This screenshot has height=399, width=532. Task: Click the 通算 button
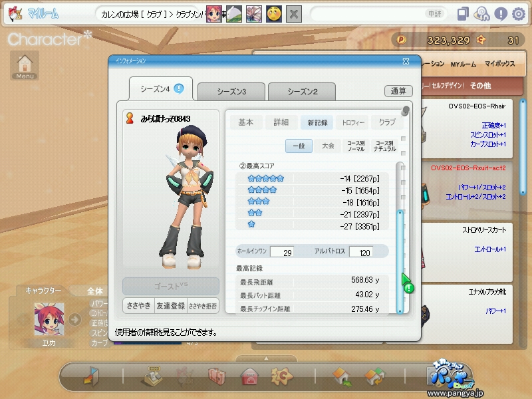tap(398, 91)
